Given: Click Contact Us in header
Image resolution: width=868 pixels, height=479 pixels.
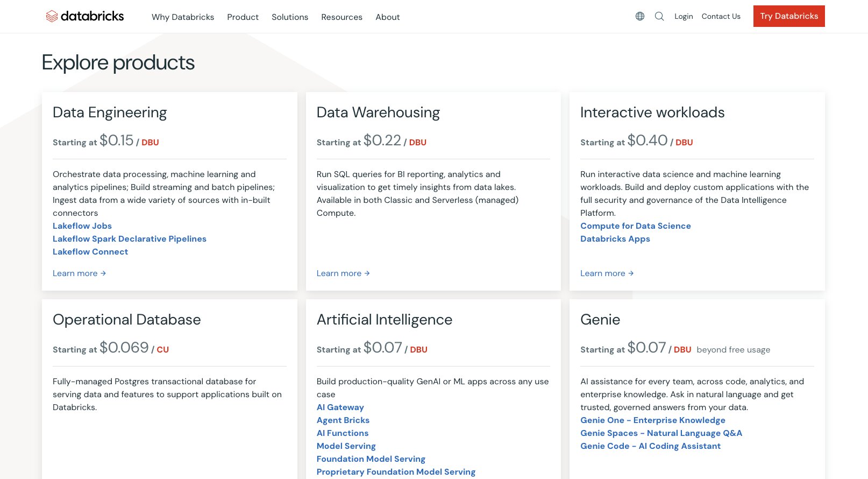Looking at the screenshot, I should [721, 16].
